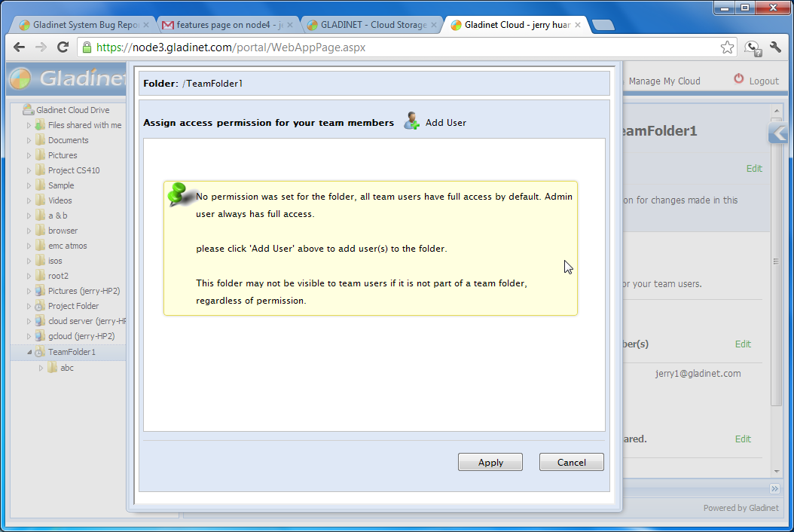Click Edit link beside shared section
Screen dimensions: 794x532
(743, 439)
